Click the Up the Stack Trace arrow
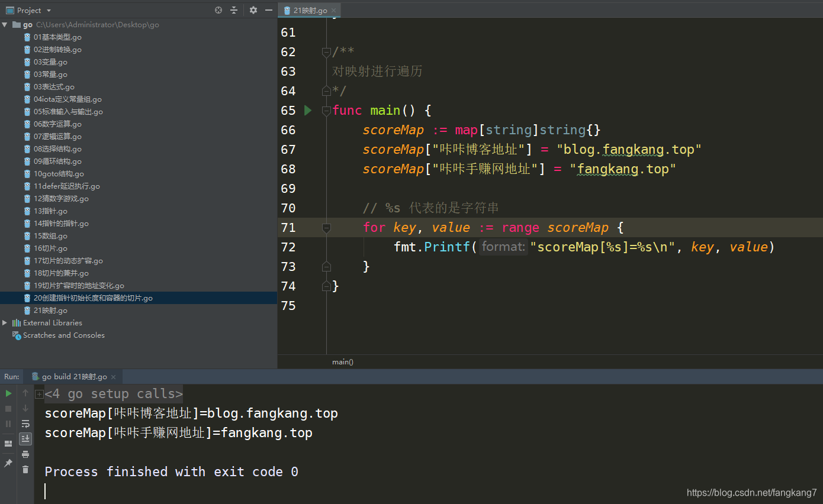Screen dimensions: 823x504 (x=25, y=393)
